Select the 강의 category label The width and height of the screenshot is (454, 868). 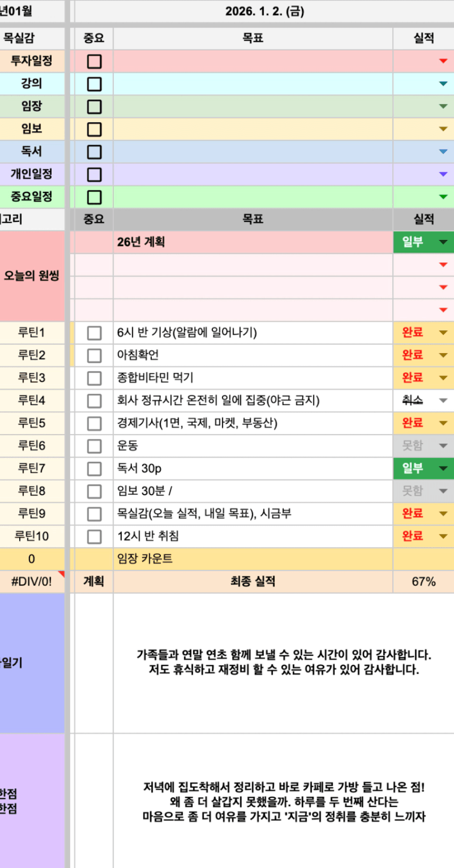pos(32,84)
